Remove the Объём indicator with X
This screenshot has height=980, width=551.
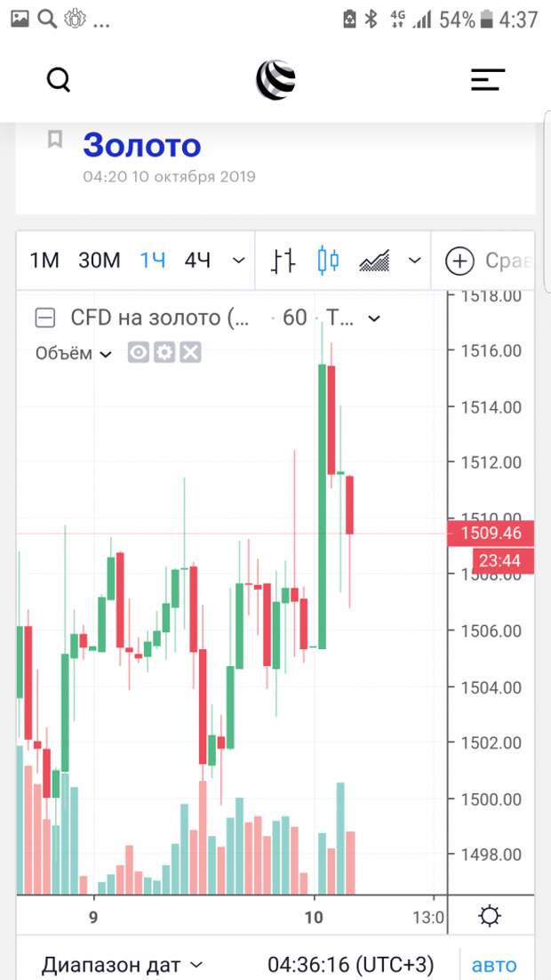190,353
